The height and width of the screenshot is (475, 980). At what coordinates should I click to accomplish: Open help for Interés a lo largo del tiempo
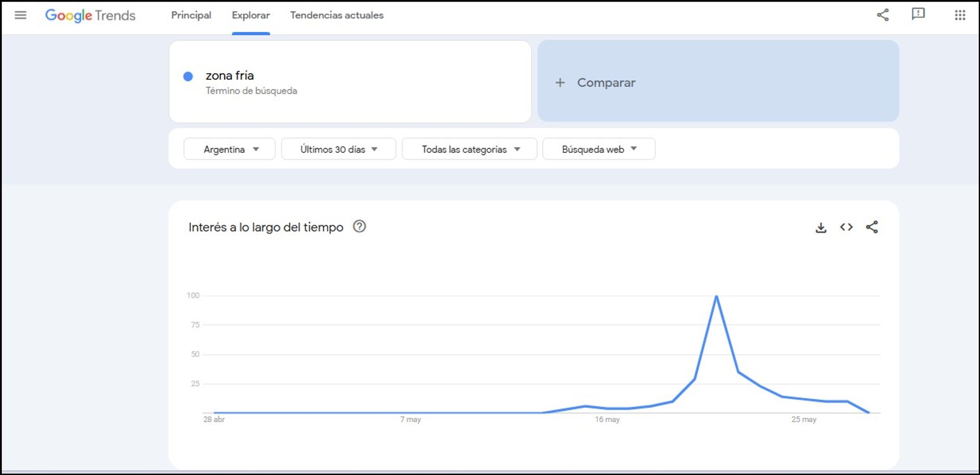click(x=359, y=227)
